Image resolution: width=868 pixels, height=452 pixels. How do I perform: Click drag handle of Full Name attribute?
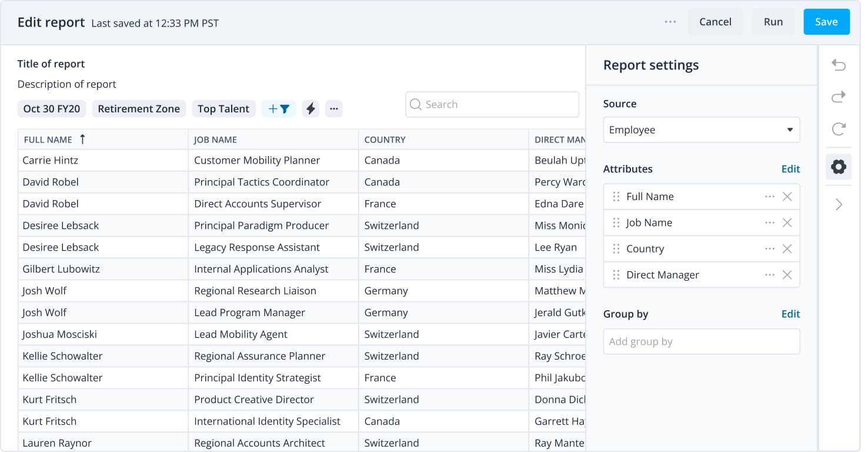point(616,197)
